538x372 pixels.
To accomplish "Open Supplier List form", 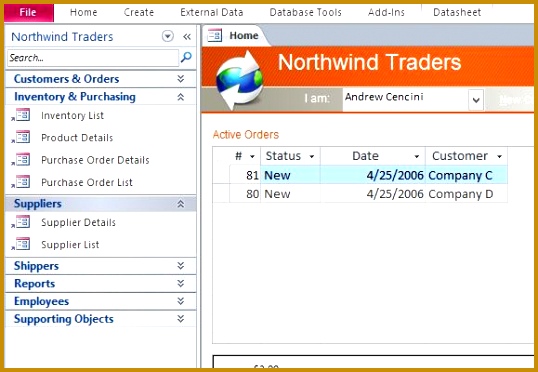I will click(x=70, y=245).
